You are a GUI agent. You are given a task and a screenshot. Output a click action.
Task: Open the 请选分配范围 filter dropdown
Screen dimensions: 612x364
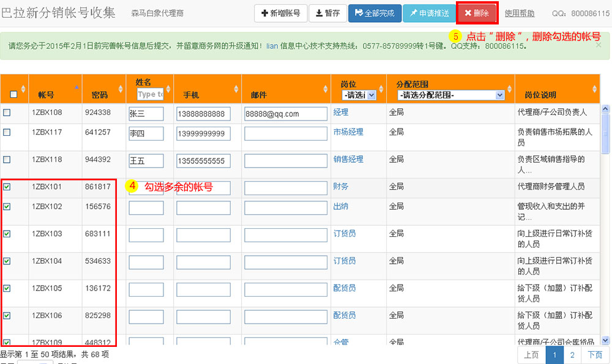(x=451, y=95)
